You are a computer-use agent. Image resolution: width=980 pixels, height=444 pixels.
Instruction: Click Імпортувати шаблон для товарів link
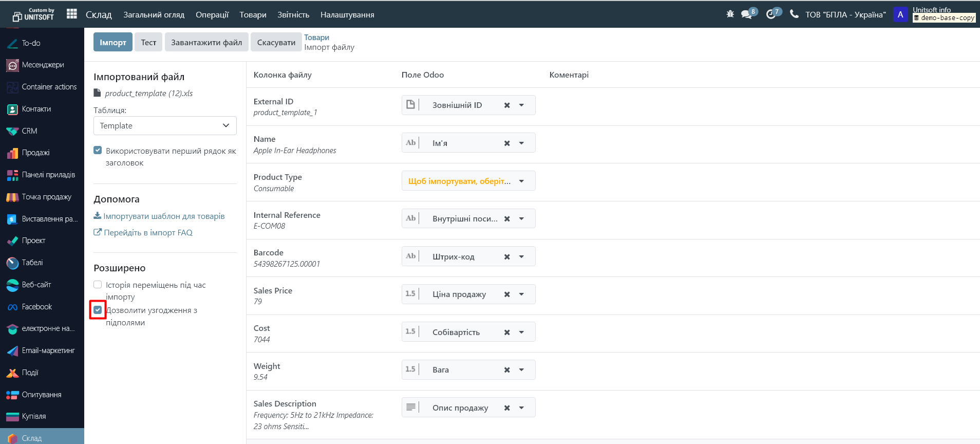tap(163, 216)
